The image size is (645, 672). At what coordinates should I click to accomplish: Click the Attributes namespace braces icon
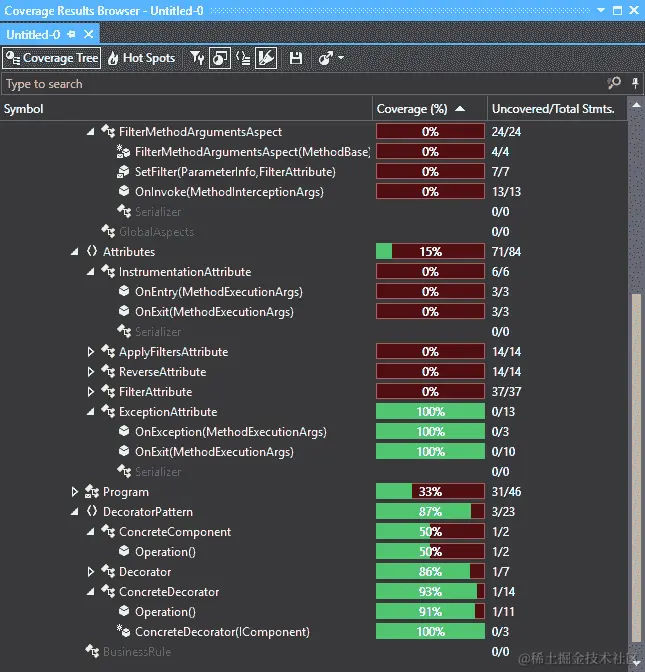pos(92,251)
